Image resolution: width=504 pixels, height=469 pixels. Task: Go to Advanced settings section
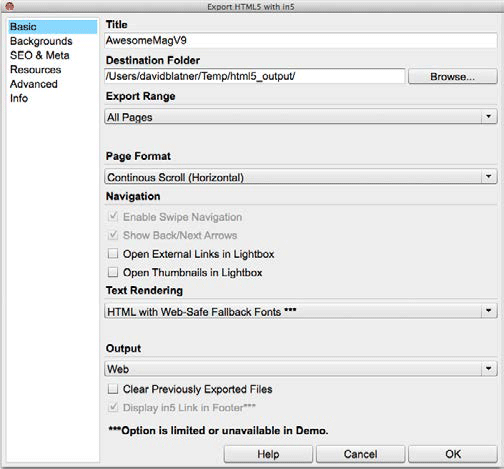34,84
